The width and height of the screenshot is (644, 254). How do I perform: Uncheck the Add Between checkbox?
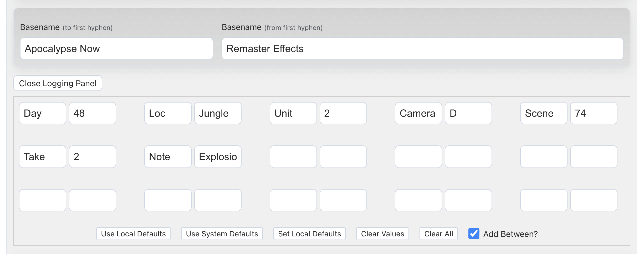(x=474, y=233)
